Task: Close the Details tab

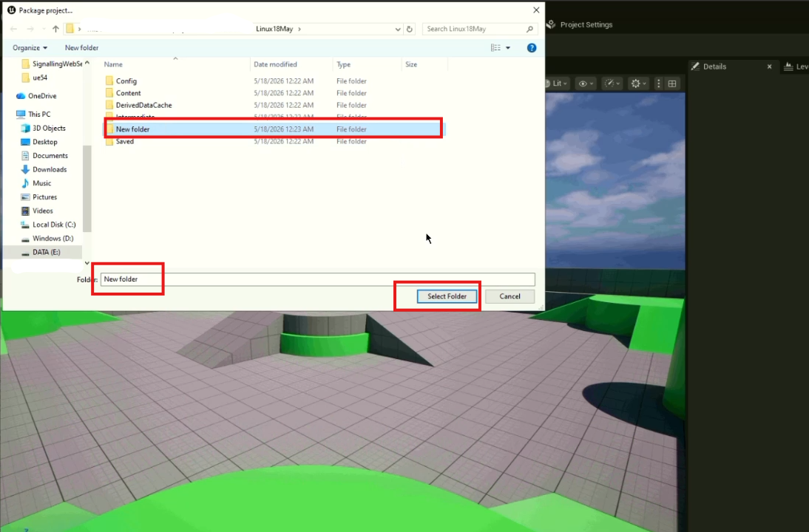Action: [769, 66]
